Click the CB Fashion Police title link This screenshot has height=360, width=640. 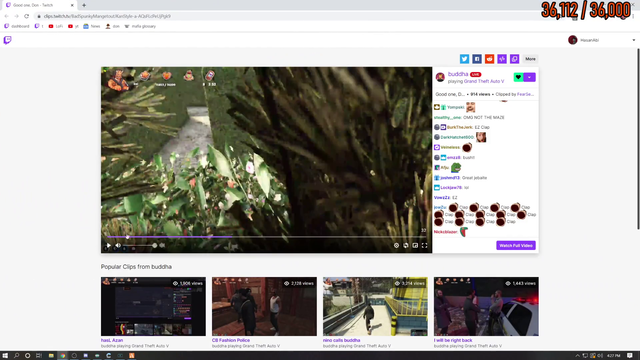coord(231,340)
